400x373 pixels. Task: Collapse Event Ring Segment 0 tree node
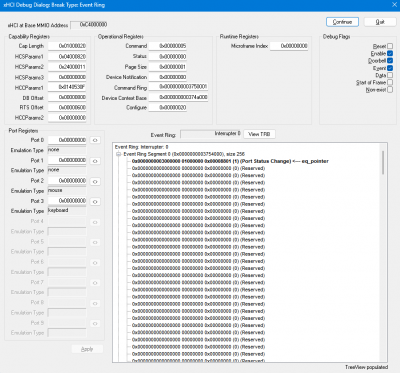point(118,154)
